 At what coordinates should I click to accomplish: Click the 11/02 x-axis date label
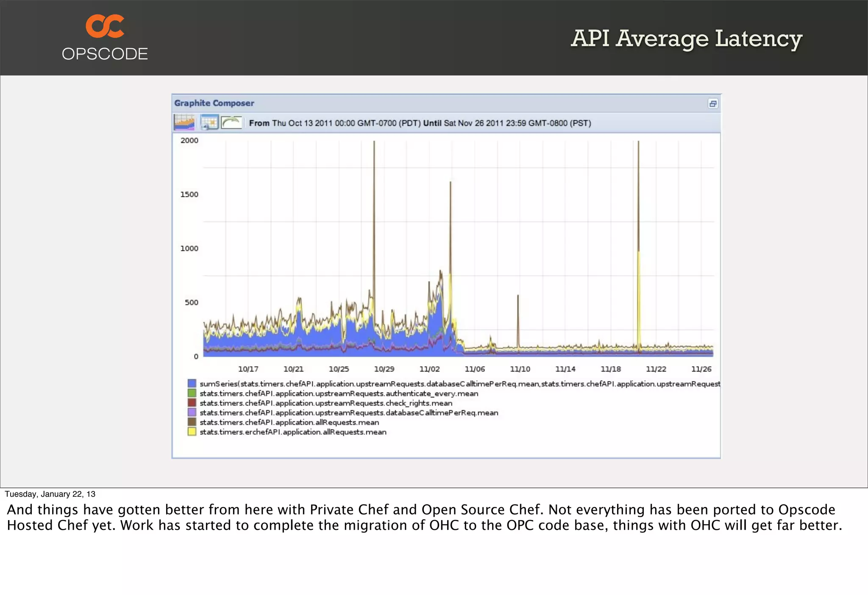coord(429,369)
